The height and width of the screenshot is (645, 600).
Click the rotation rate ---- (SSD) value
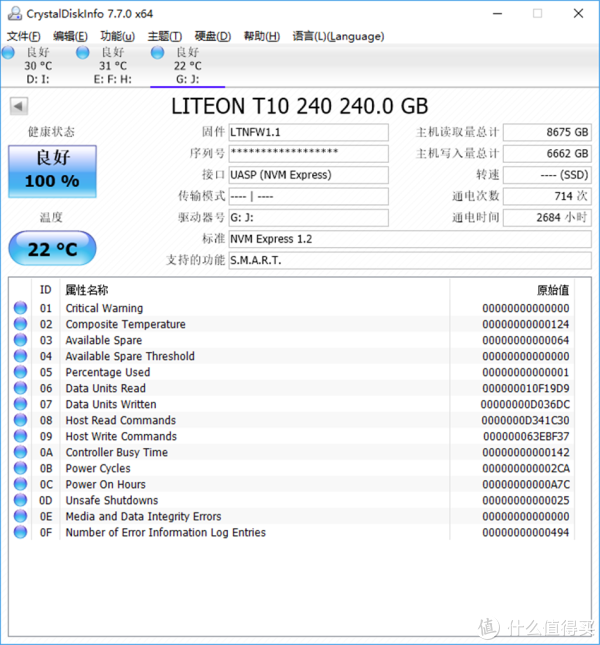click(x=547, y=175)
